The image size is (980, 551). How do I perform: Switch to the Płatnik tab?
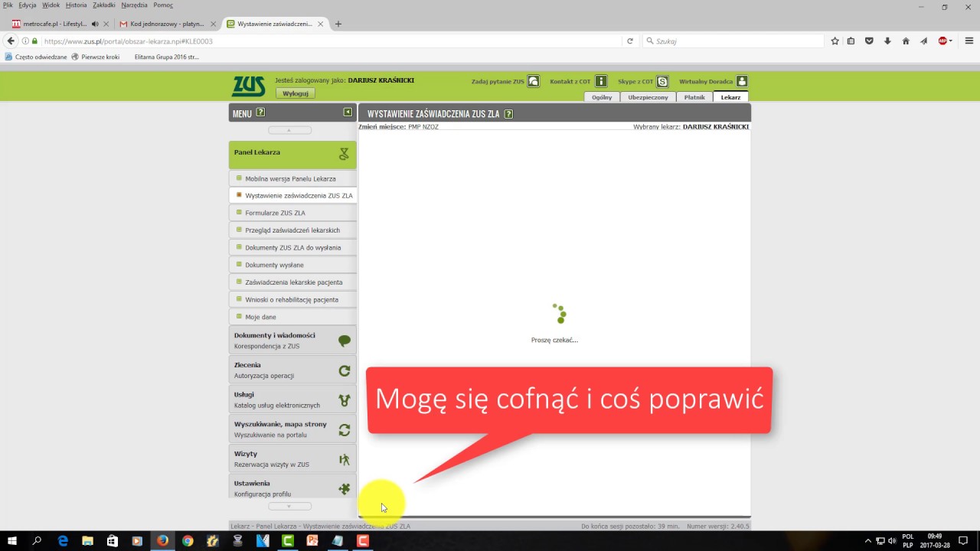[694, 97]
